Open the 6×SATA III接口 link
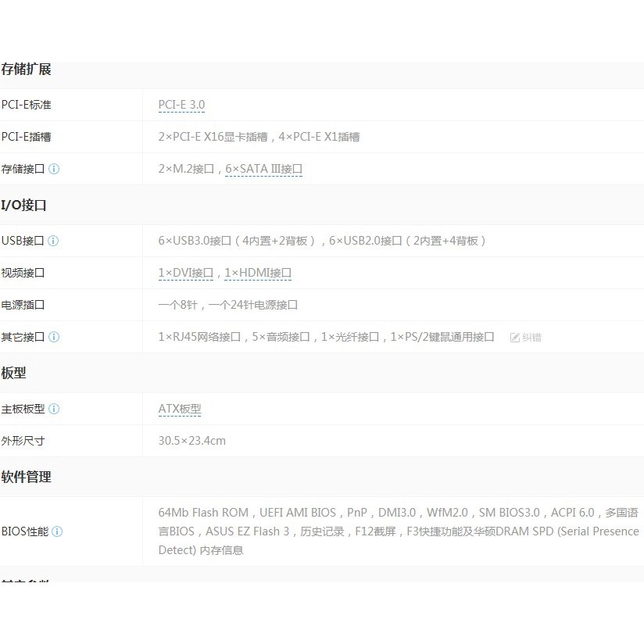The image size is (644, 644). 263,170
